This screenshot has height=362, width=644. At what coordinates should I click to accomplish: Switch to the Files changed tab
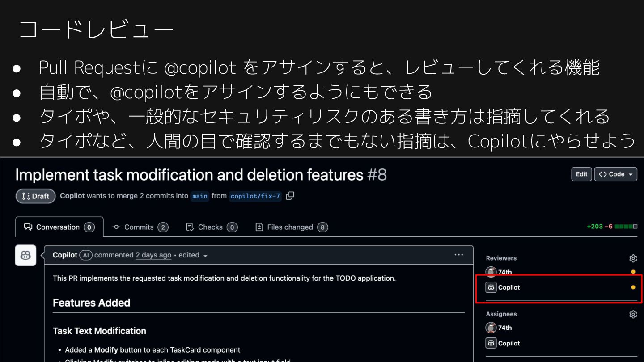click(x=291, y=227)
